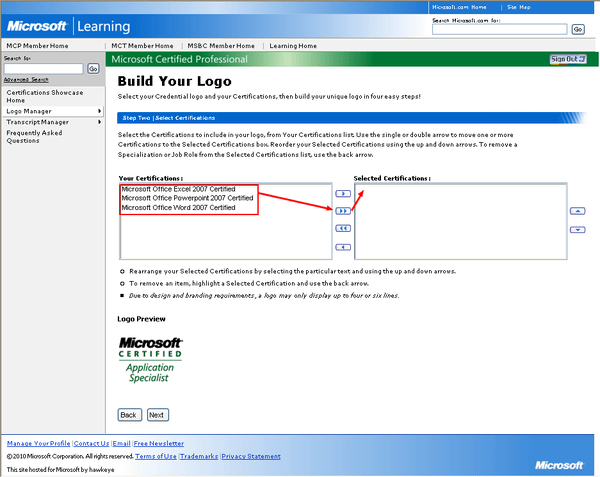Click the double left arrow remove-all button
Image resolution: width=600 pixels, height=477 pixels.
pyautogui.click(x=343, y=228)
